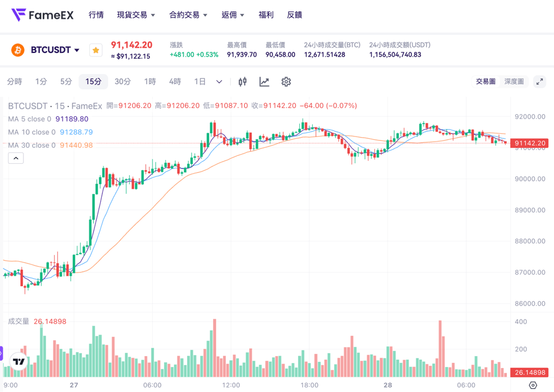
Task: Open the indicators line chart icon
Action: (264, 82)
